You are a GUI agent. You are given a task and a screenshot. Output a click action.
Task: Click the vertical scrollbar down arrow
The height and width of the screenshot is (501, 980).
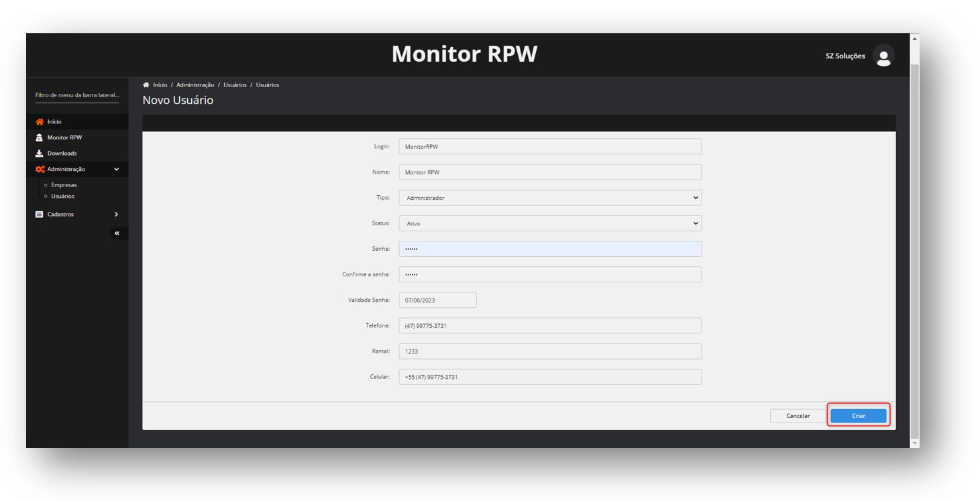pyautogui.click(x=914, y=443)
